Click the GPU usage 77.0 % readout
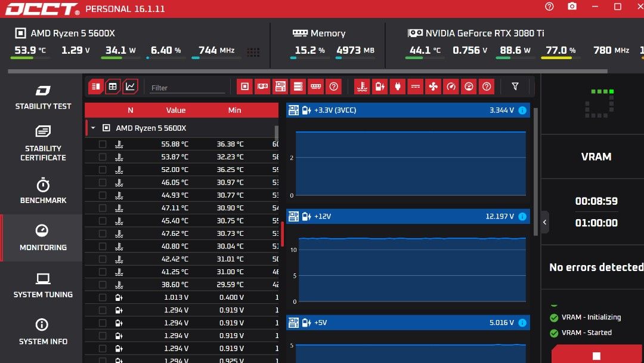Image resolution: width=644 pixels, height=363 pixels. pos(560,50)
